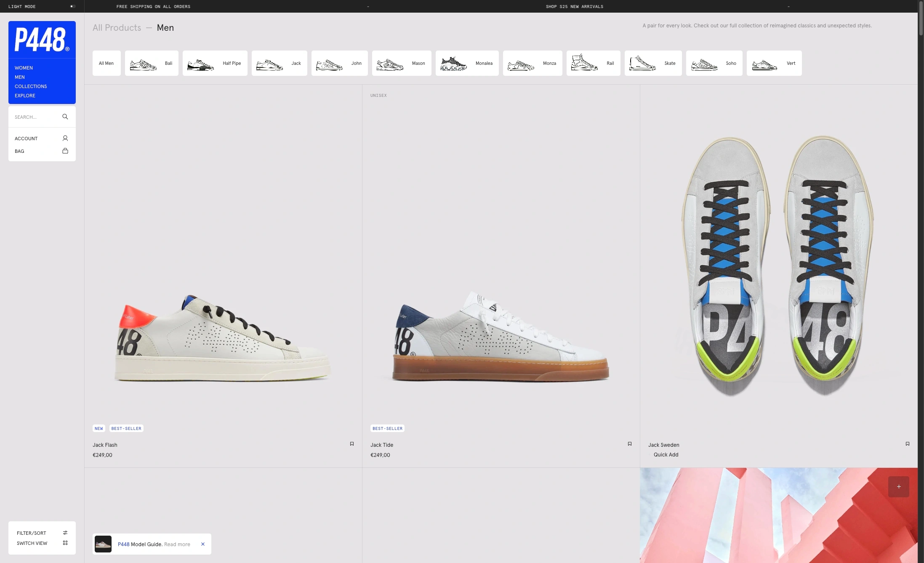Open the Men menu
The height and width of the screenshot is (563, 924).
pos(20,77)
